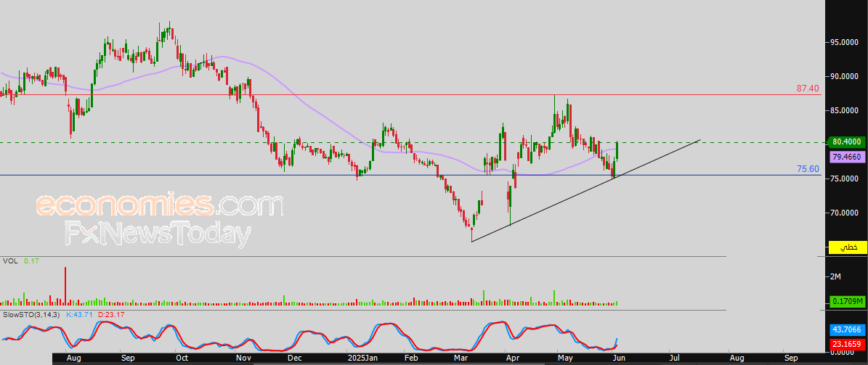Click the 90.0000 price axis label
868x365 pixels.
[846, 76]
